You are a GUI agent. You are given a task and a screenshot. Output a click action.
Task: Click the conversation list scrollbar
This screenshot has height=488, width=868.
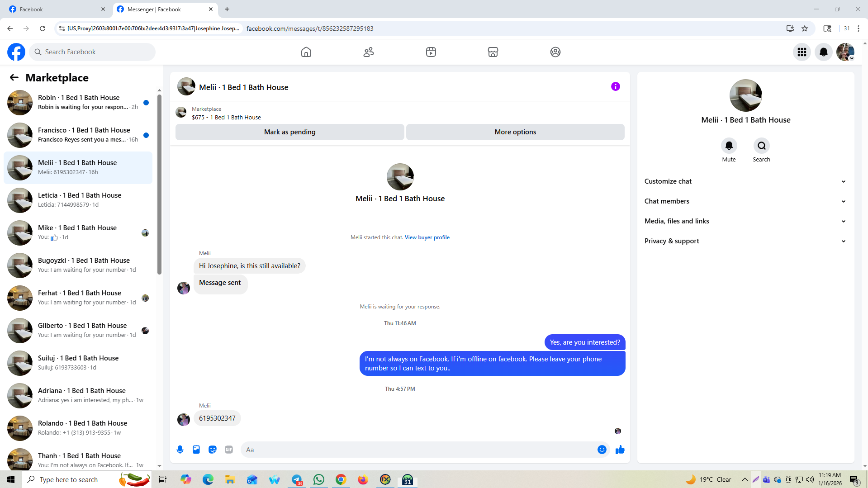tap(159, 184)
